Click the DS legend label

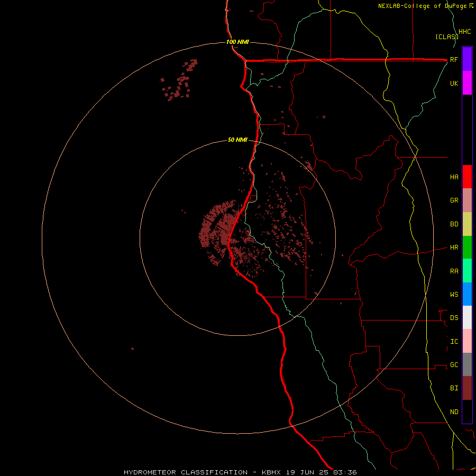[x=454, y=318]
